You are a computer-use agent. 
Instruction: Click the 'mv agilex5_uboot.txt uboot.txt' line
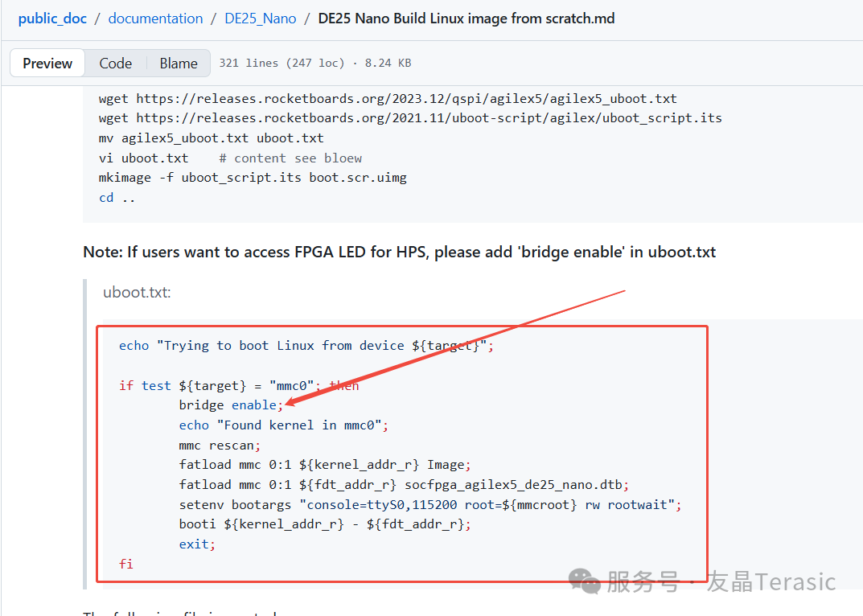click(212, 138)
